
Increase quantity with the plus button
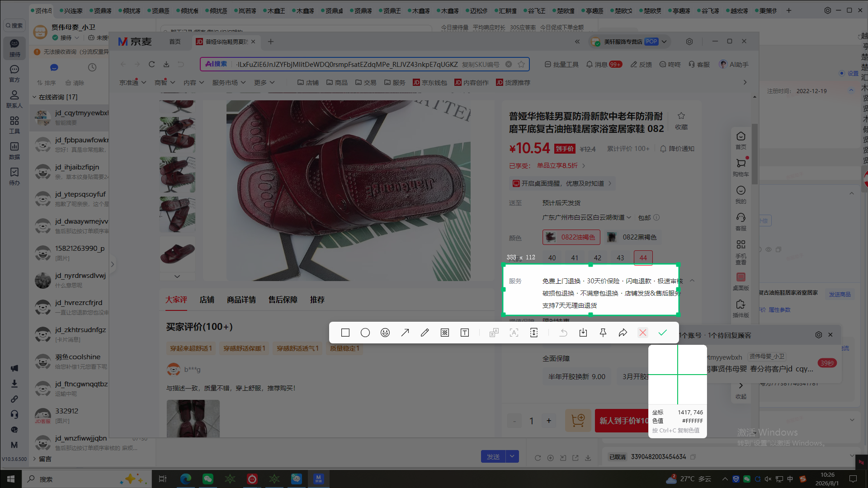tap(549, 421)
